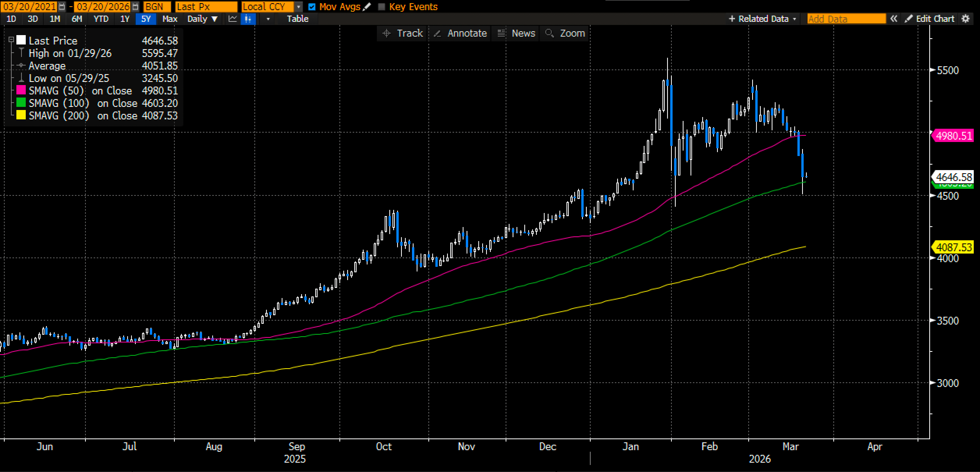Select the YTD time range tab
The height and width of the screenshot is (472, 980).
click(101, 19)
